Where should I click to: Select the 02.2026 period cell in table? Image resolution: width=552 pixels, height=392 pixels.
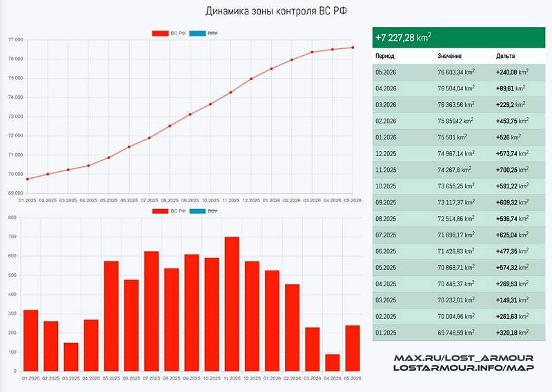click(x=386, y=121)
